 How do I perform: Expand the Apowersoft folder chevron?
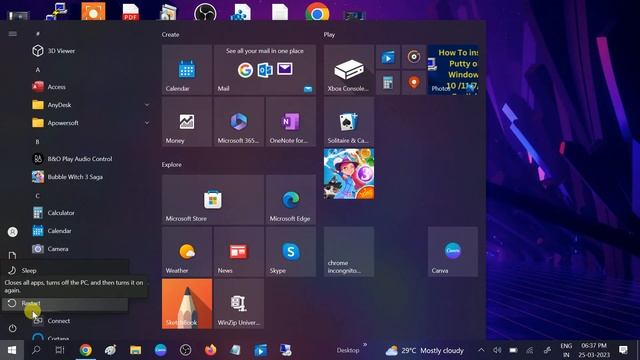pos(147,123)
